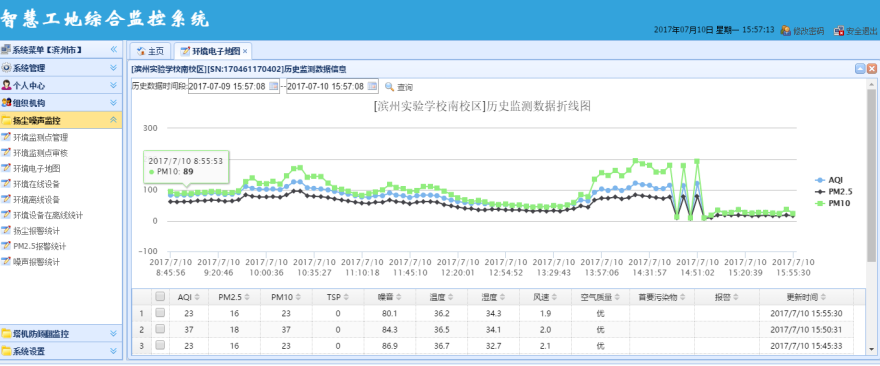Click the 组织机构 people icon
Screen dimensions: 880x366
click(x=7, y=103)
